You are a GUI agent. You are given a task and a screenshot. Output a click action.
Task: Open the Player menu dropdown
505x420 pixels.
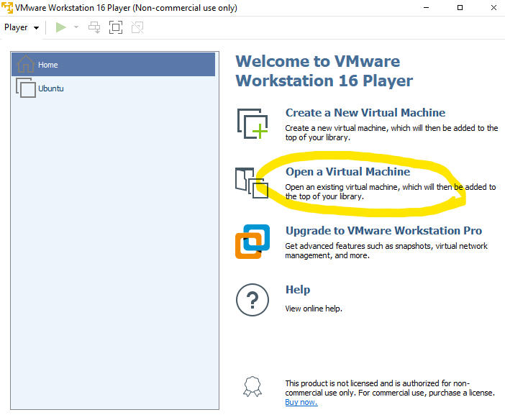pyautogui.click(x=22, y=27)
